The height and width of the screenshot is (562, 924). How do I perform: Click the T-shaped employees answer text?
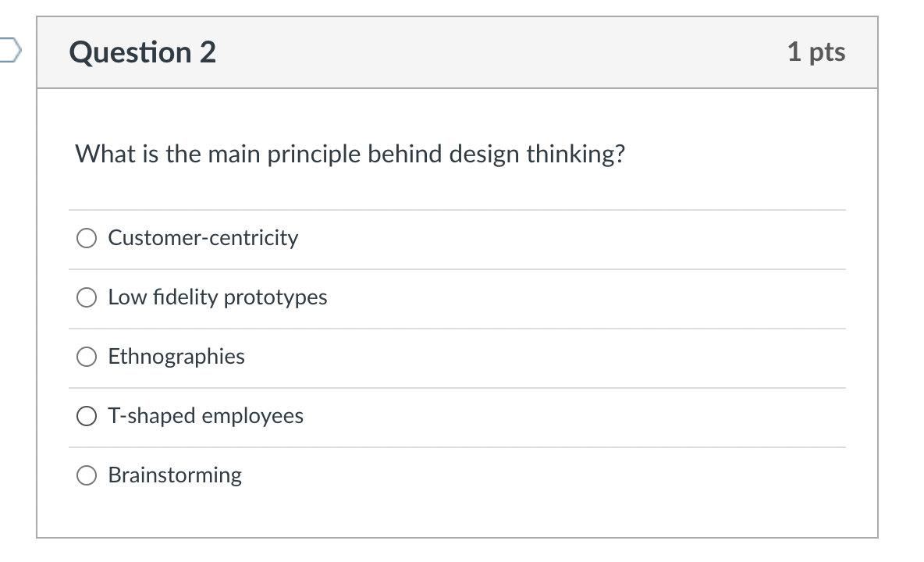pos(205,416)
